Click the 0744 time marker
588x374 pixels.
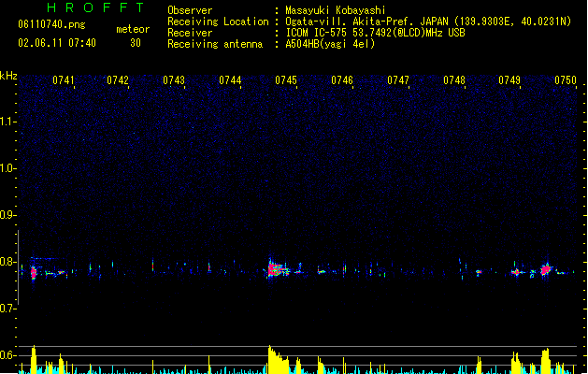230,80
